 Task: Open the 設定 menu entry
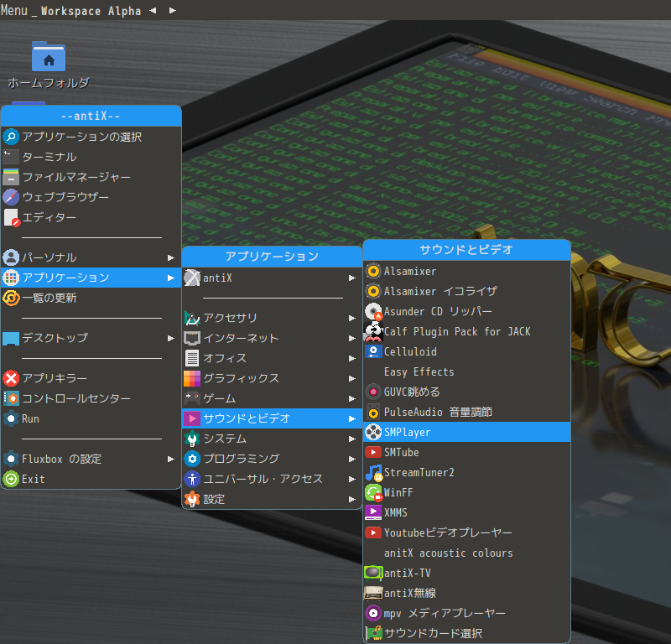272,499
